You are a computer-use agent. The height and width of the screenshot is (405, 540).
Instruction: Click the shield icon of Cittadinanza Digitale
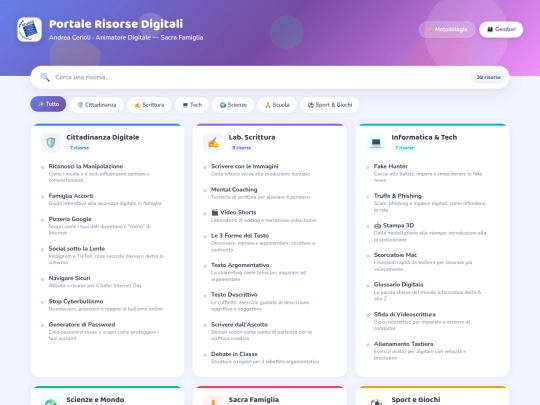(51, 142)
